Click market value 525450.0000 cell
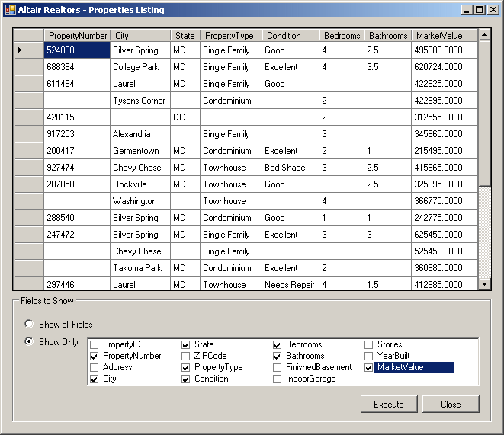 445,251
